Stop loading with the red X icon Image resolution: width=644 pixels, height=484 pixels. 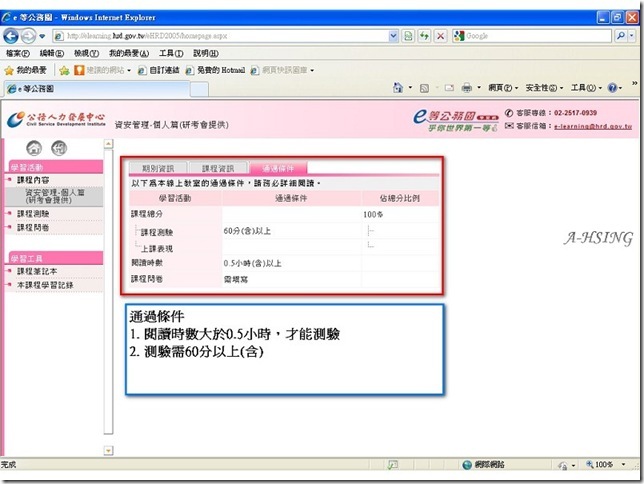click(440, 36)
